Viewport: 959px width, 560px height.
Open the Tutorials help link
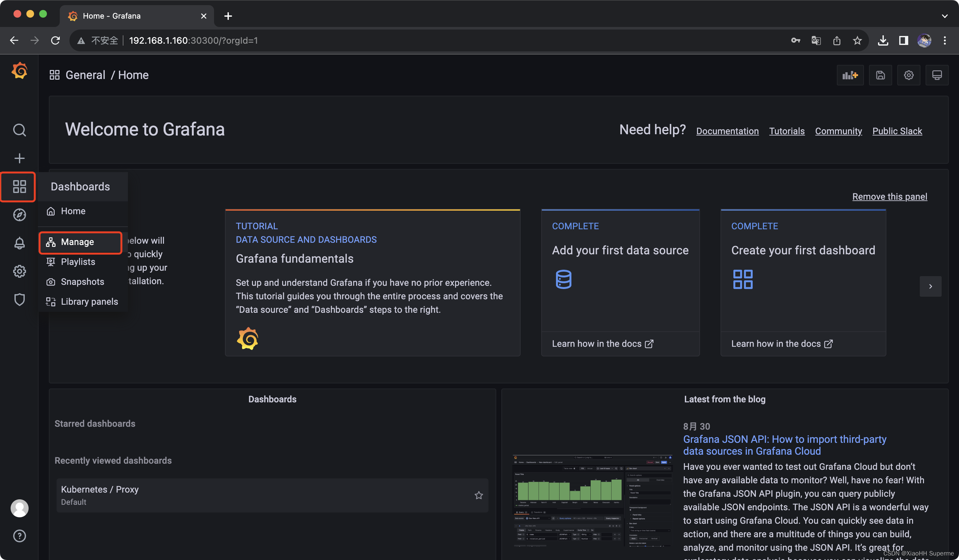(787, 131)
